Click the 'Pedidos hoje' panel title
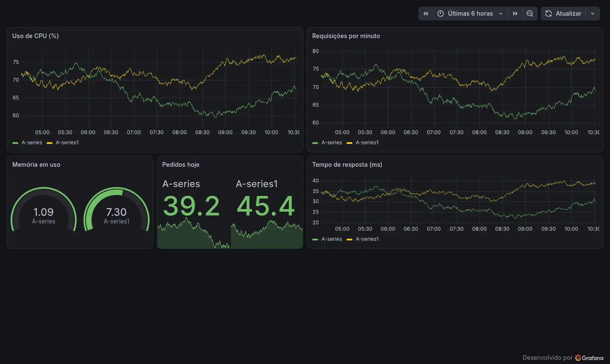 [x=181, y=165]
